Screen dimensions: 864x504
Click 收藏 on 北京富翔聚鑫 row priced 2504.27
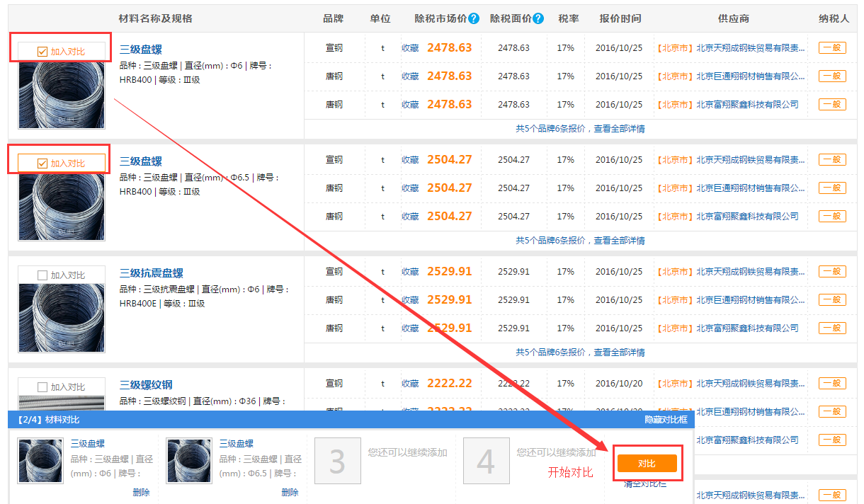410,217
